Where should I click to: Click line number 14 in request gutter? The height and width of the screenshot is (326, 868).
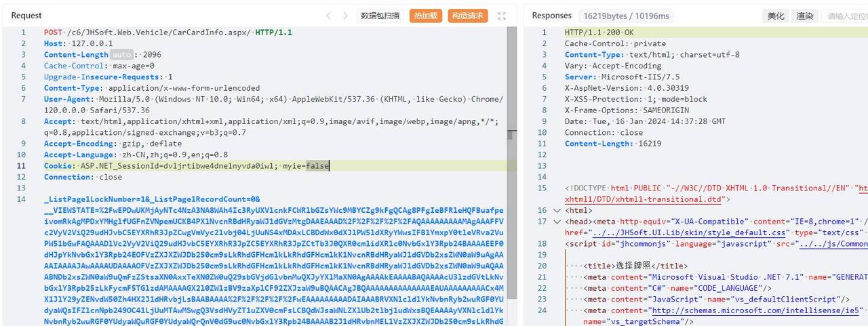click(x=21, y=199)
